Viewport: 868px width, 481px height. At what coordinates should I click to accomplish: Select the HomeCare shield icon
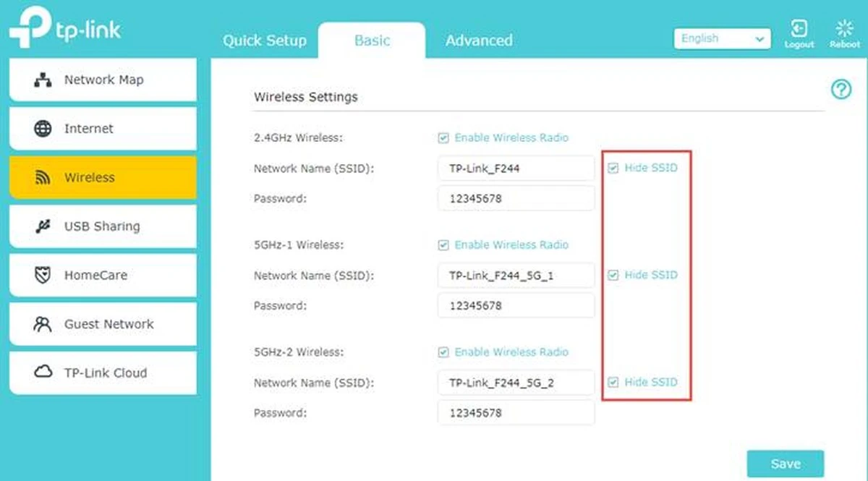click(43, 275)
